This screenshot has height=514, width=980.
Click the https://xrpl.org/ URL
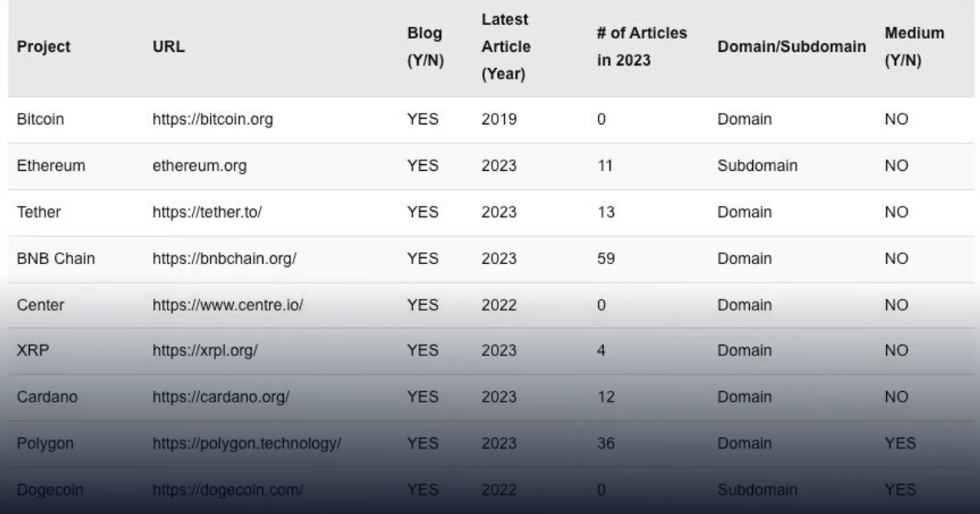(205, 350)
